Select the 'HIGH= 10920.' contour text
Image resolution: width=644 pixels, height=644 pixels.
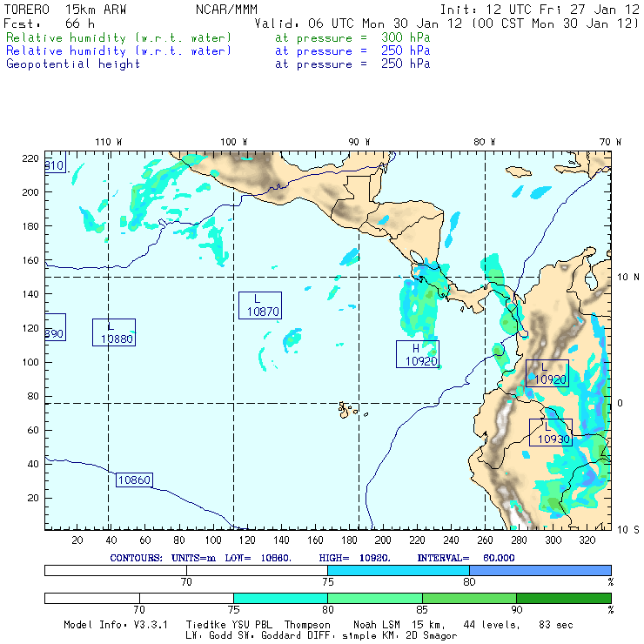click(x=354, y=558)
